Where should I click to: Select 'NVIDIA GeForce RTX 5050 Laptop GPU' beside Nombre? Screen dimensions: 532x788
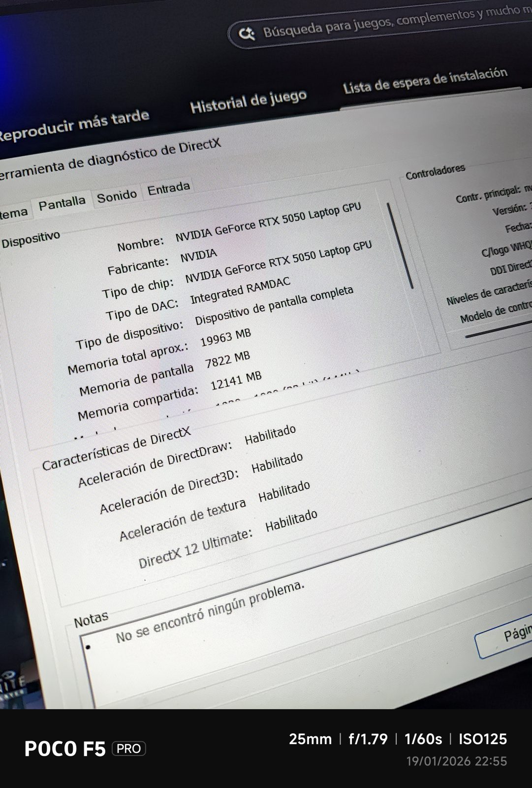268,222
